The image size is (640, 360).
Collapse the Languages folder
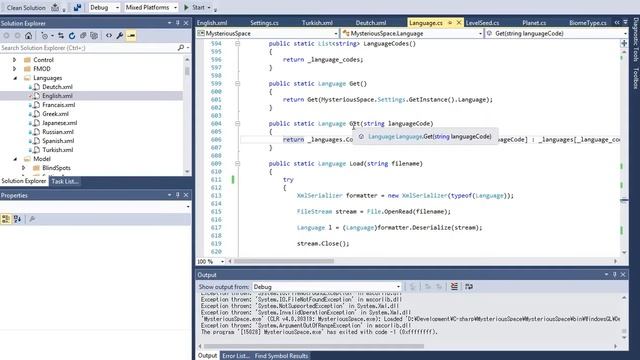[15, 78]
